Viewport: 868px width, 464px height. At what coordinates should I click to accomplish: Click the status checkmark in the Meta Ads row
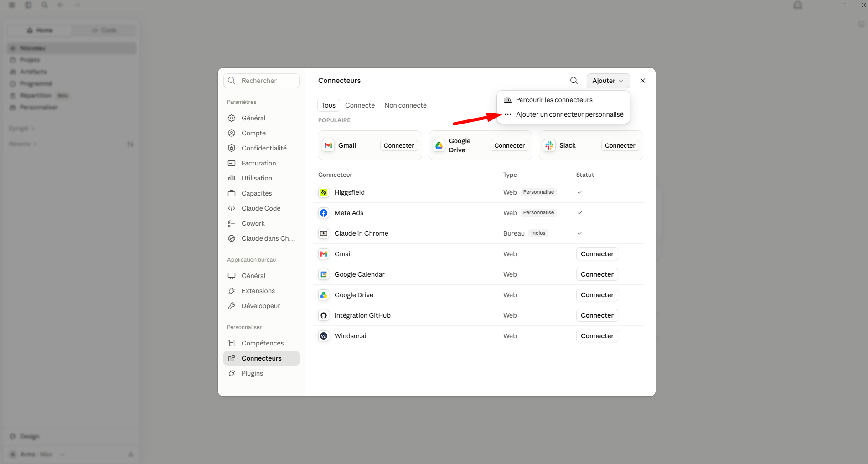point(580,213)
